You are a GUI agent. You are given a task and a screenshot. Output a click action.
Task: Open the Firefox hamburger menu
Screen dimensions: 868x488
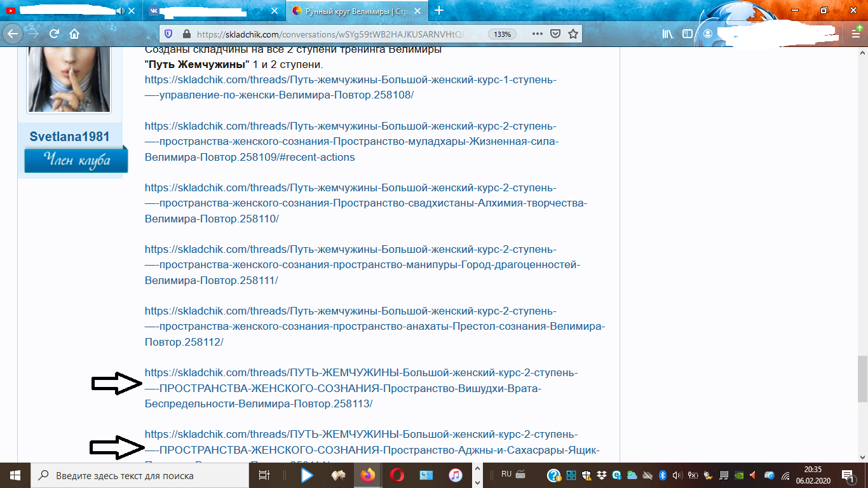pyautogui.click(x=856, y=35)
